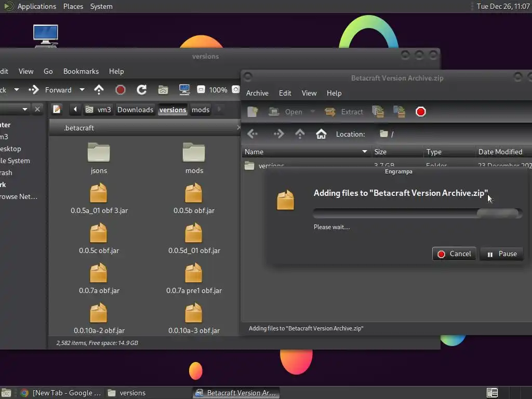Open the Computer icon in file manager toolbar

coord(184,89)
